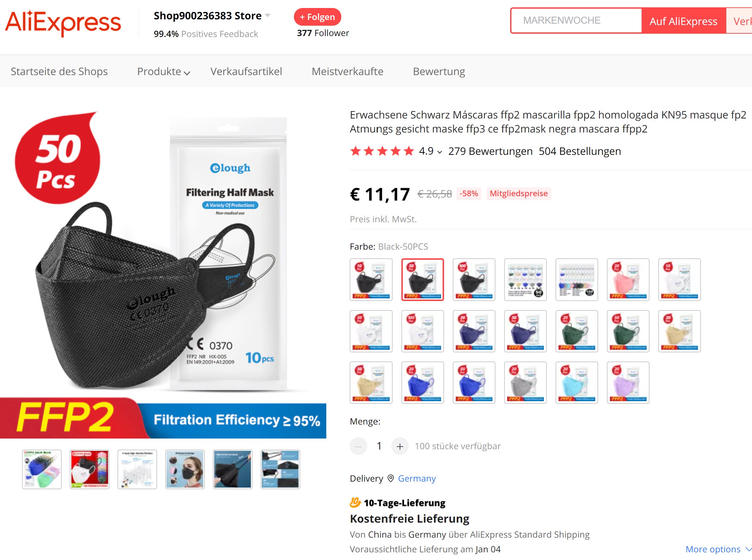This screenshot has height=560, width=752.
Task: Go to the Bewertung tab
Action: pos(439,71)
